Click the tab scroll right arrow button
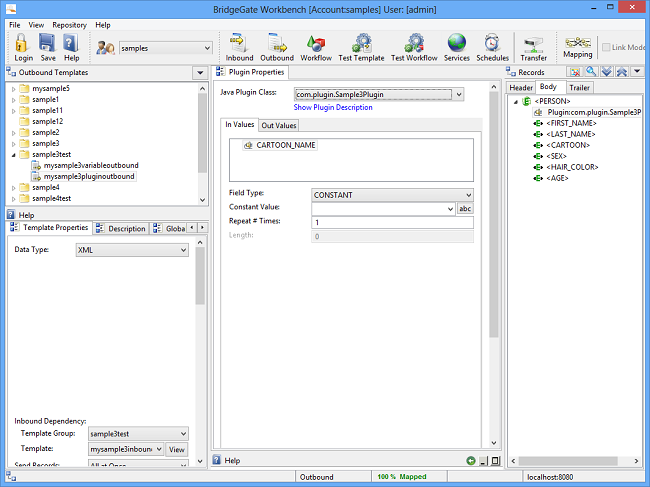 point(202,228)
